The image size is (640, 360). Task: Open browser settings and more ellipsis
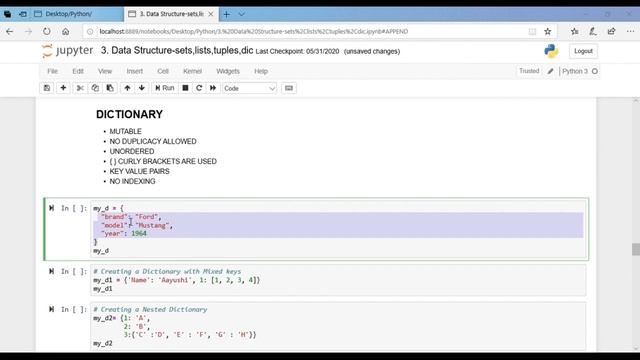630,31
